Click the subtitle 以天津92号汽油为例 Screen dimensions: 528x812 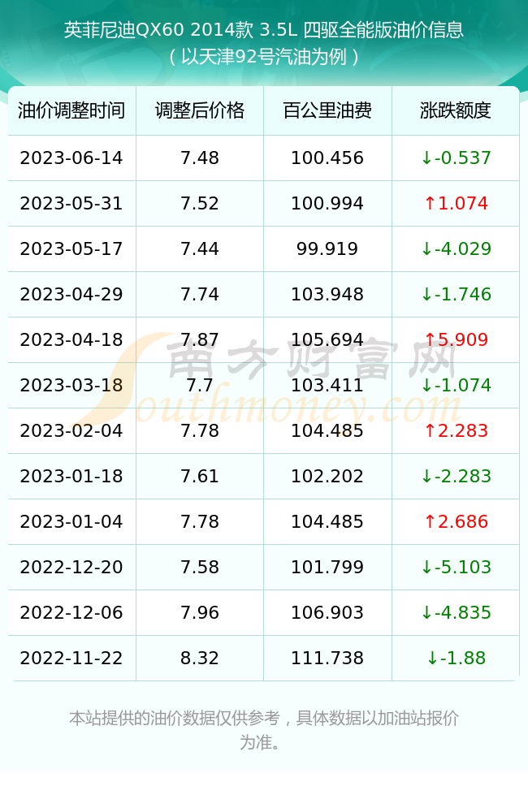264,57
